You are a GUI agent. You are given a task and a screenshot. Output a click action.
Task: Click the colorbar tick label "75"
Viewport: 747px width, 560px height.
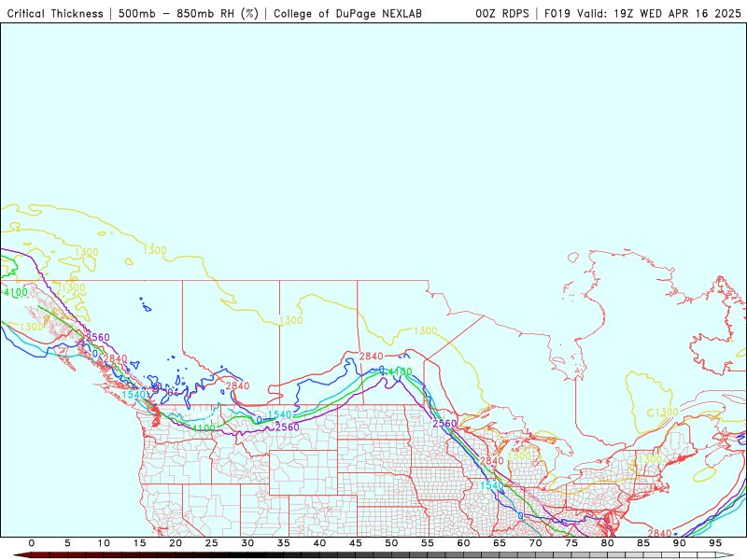[571, 543]
